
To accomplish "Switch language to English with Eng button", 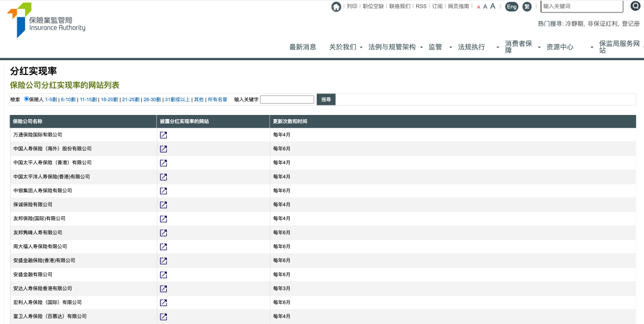I will click(x=512, y=7).
